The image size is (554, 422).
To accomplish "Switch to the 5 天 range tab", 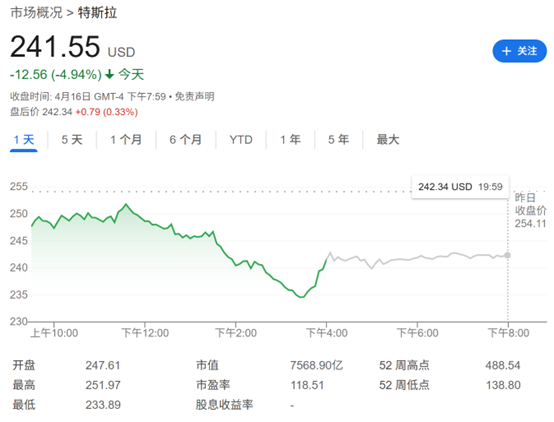I will coord(72,140).
